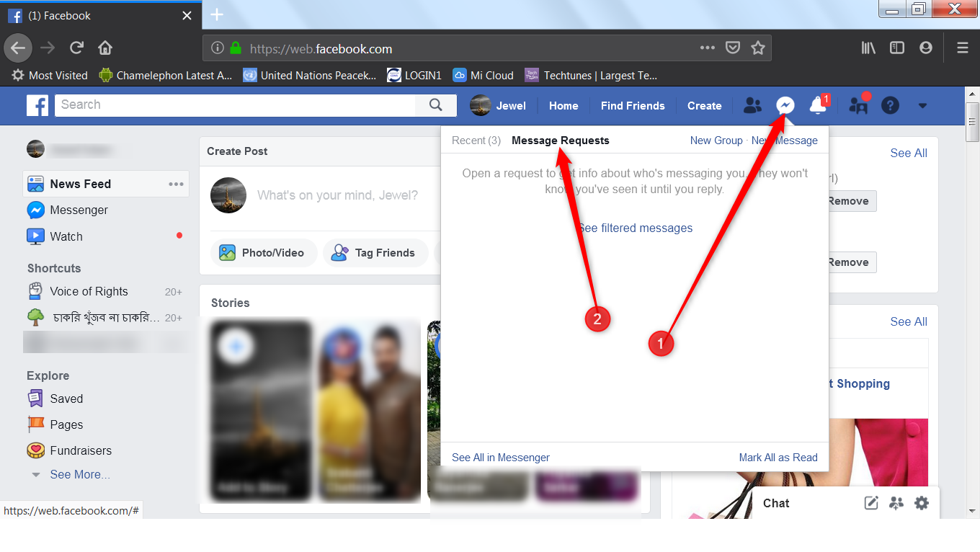Image resolution: width=980 pixels, height=552 pixels.
Task: Open a new browser tab
Action: point(217,14)
